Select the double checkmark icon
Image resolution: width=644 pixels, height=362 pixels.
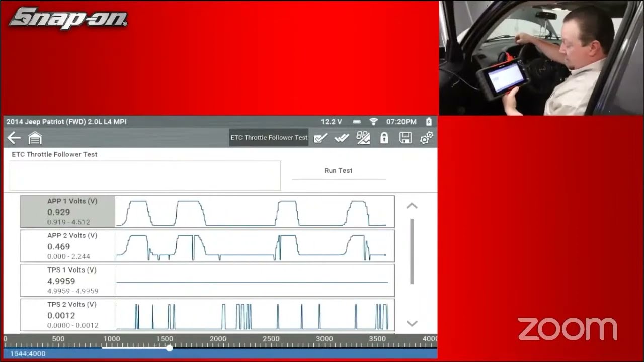tap(342, 138)
